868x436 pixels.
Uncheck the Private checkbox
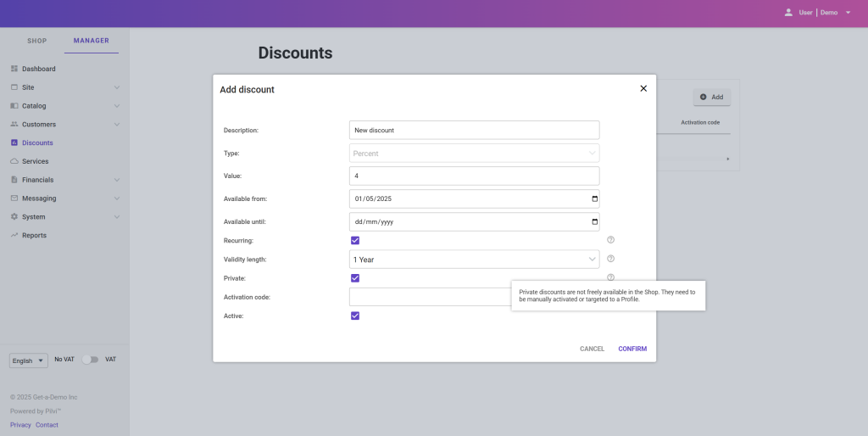[355, 278]
